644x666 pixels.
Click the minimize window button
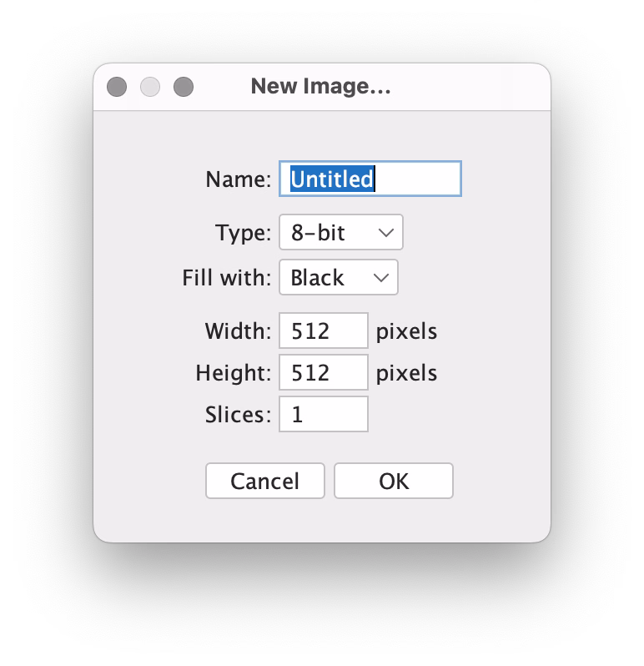[x=150, y=87]
